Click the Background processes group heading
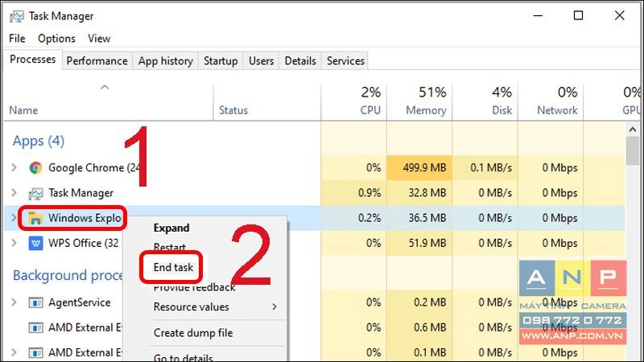This screenshot has height=362, width=644. pos(68,275)
